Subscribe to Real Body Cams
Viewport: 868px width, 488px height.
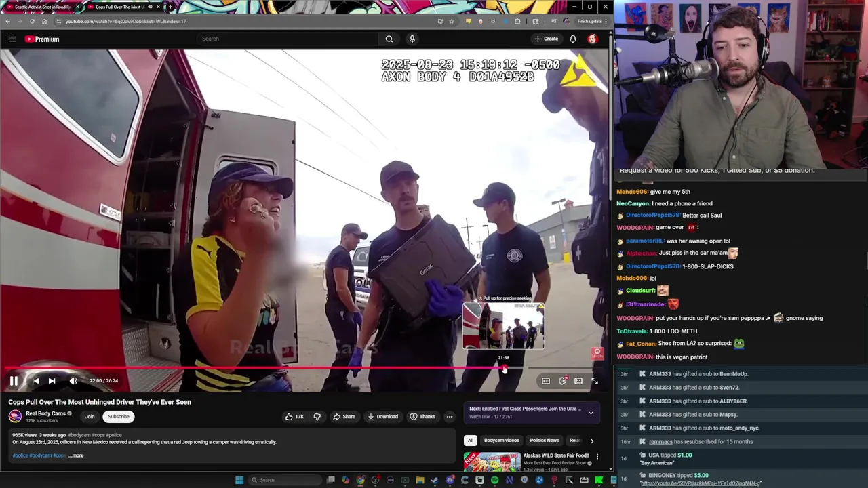pos(118,416)
